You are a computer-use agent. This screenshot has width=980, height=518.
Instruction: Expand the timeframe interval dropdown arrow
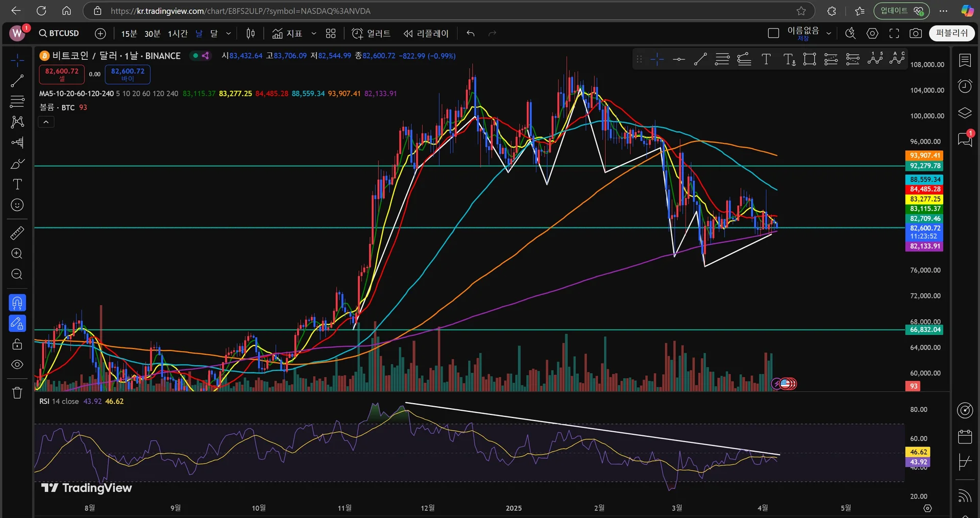[228, 34]
